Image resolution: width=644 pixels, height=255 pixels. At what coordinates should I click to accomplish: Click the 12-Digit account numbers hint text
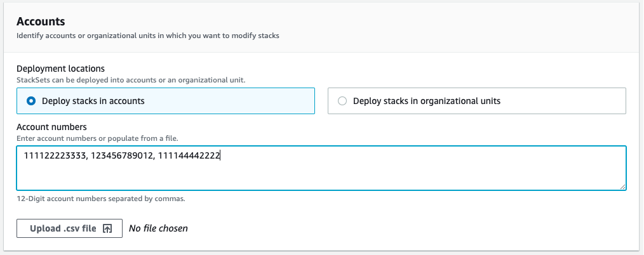pyautogui.click(x=100, y=199)
